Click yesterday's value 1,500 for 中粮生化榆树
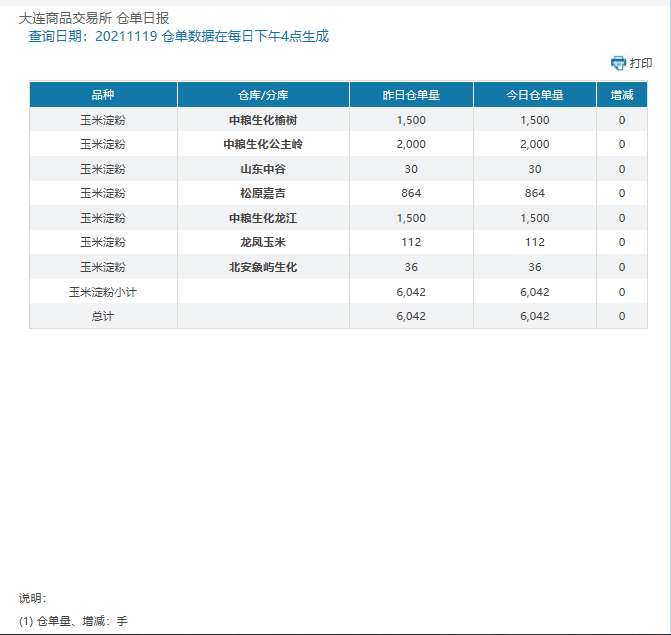Viewport: 671px width, 635px height. pyautogui.click(x=411, y=120)
